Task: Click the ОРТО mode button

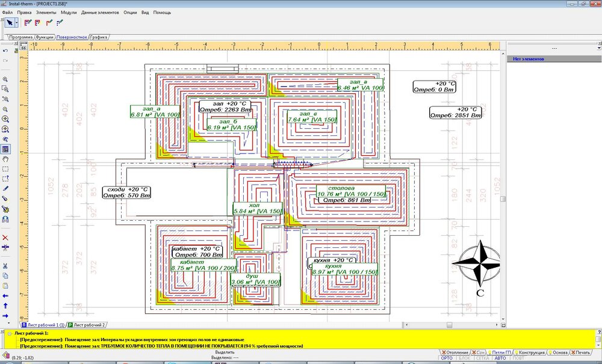Action: pyautogui.click(x=448, y=358)
